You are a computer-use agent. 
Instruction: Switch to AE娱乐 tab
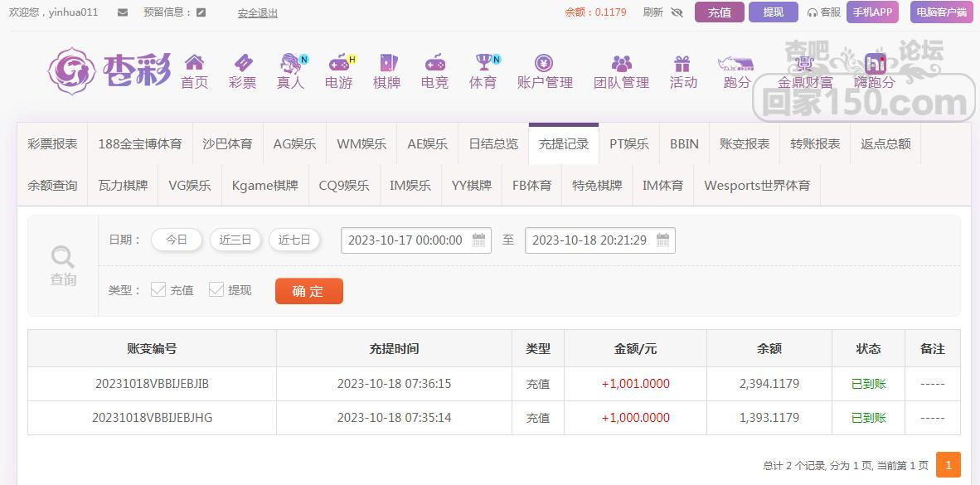(x=428, y=143)
